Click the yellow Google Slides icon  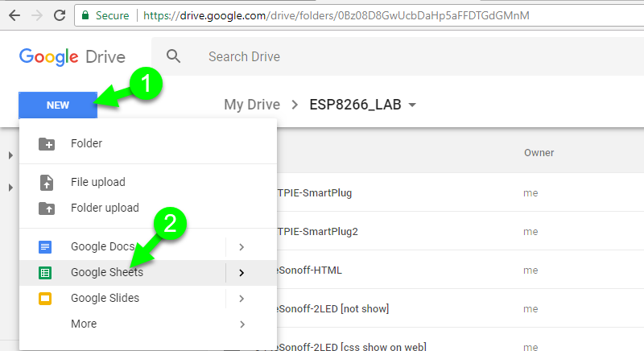click(x=45, y=299)
